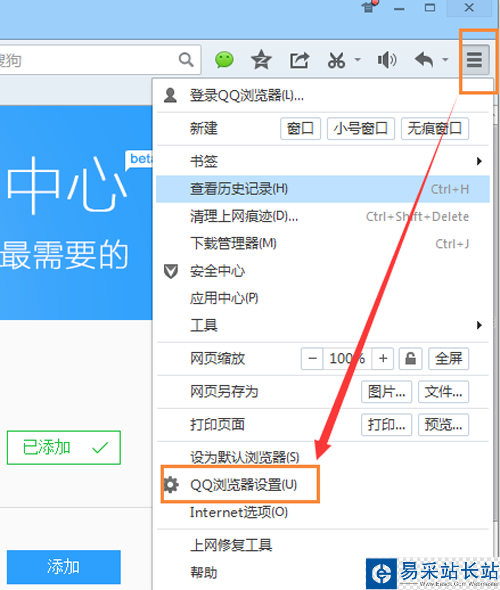Open 下载管理器(M) menu entry
Screen dimensions: 500x590
[x=323, y=243]
